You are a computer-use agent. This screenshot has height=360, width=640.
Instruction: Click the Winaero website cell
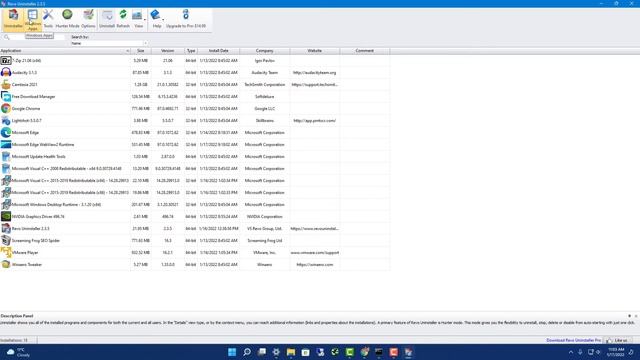(x=315, y=264)
